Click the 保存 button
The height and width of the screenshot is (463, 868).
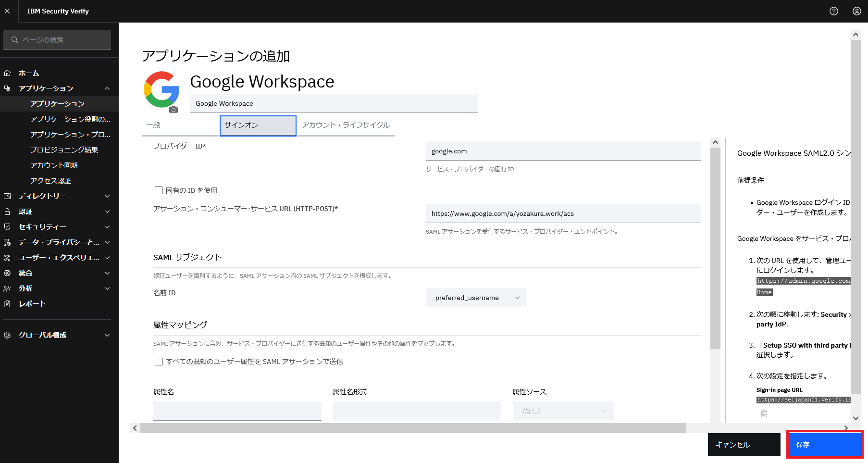(x=824, y=445)
